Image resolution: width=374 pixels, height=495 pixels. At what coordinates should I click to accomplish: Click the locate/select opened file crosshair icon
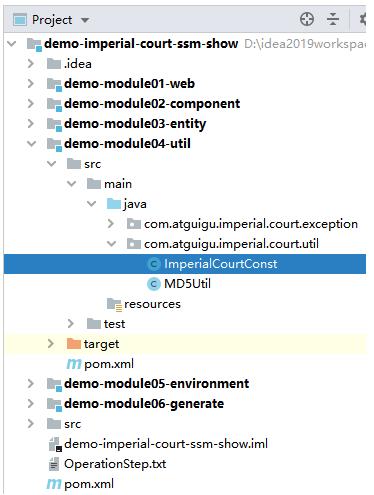[307, 19]
